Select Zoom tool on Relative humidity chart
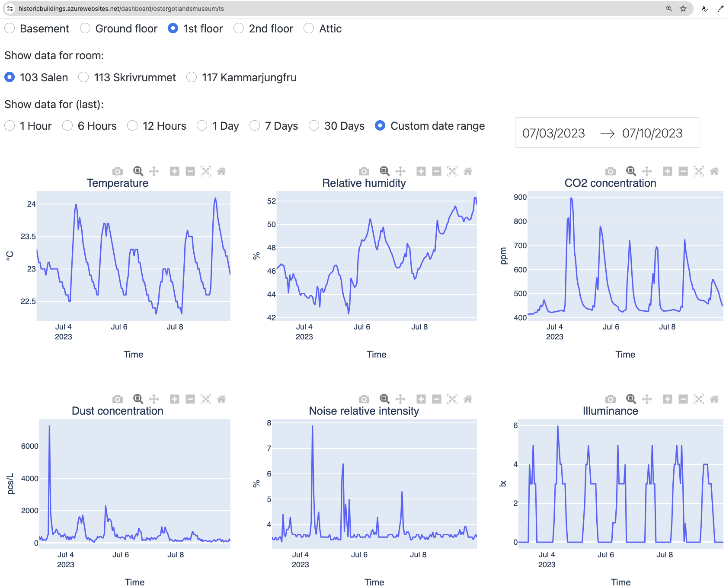The width and height of the screenshot is (726, 588). pos(384,171)
